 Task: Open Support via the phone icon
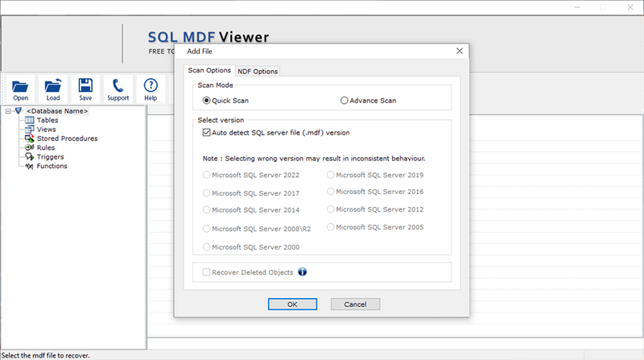[118, 85]
